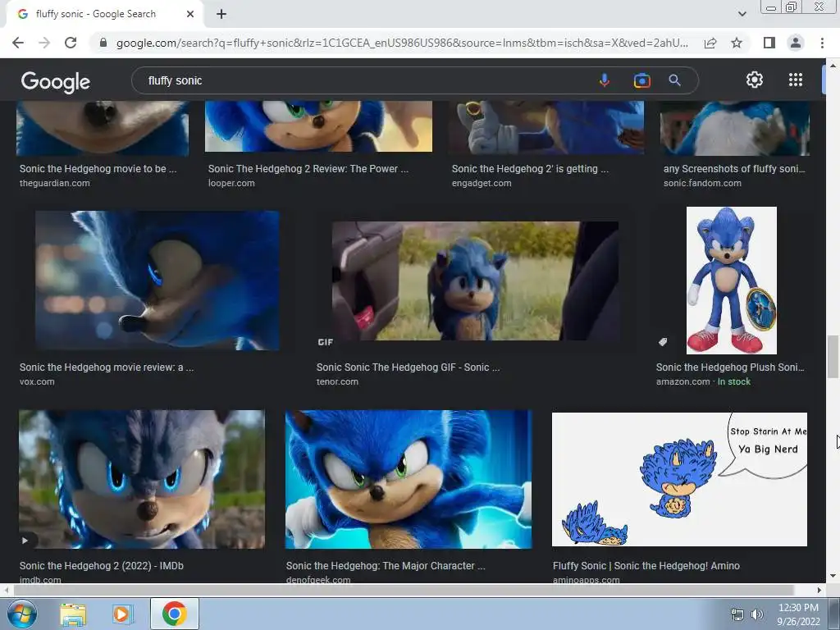Viewport: 840px width, 630px height.
Task: Go to the Google logo homepage
Action: pos(56,81)
